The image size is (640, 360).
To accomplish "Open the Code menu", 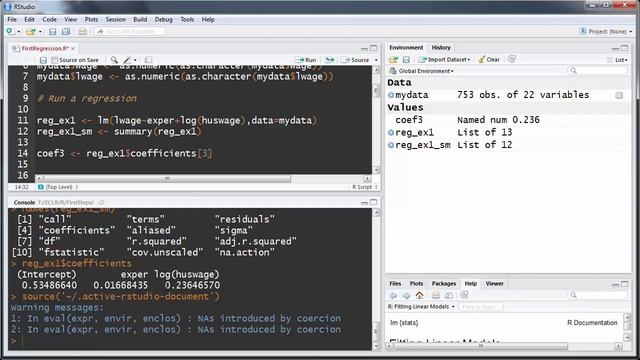I will [x=49, y=20].
